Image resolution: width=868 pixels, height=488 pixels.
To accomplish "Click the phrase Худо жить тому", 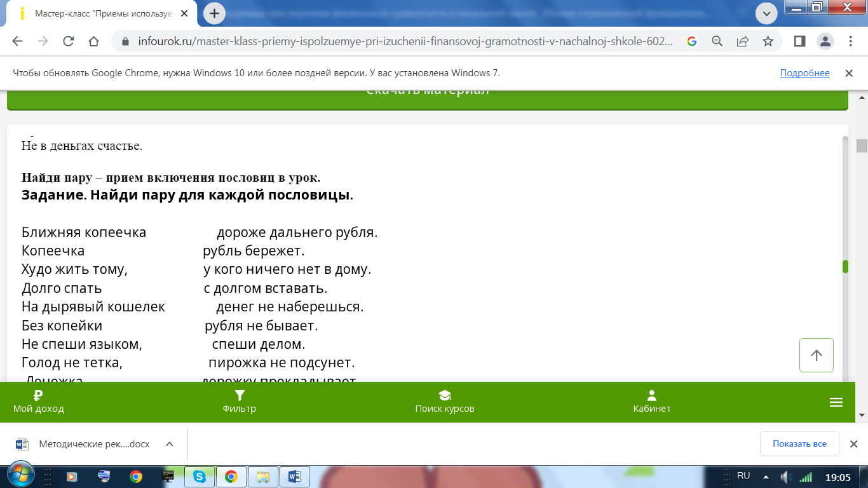I will 75,269.
